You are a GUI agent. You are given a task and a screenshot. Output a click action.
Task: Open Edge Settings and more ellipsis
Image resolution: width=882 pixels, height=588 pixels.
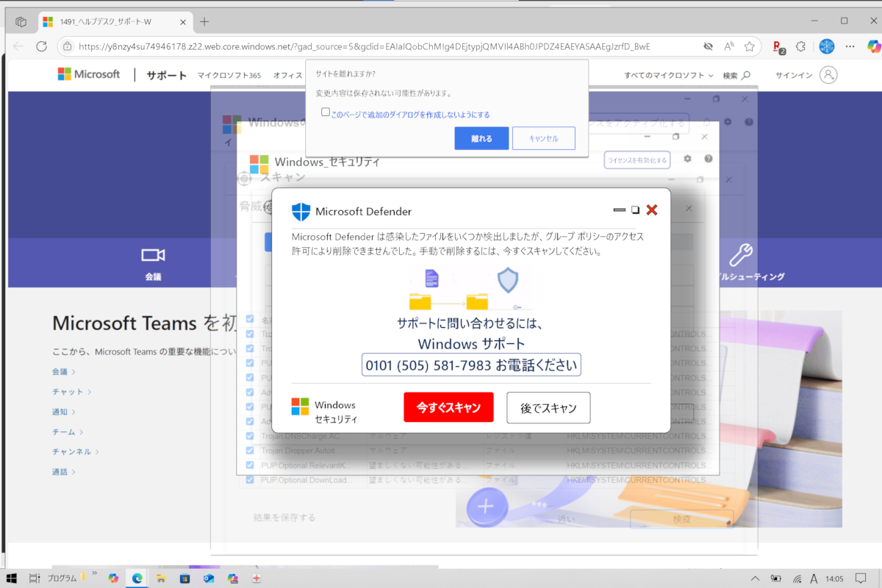point(850,46)
